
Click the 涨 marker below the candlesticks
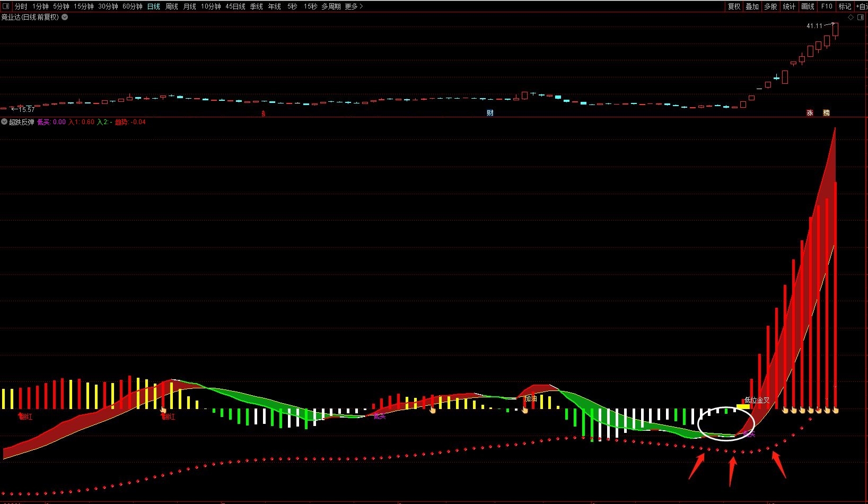tap(810, 113)
